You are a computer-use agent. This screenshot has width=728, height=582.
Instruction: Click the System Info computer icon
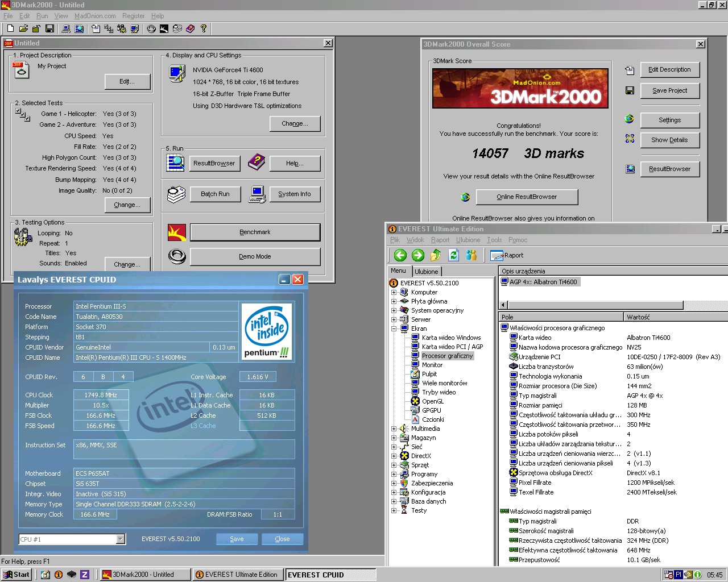click(x=257, y=194)
